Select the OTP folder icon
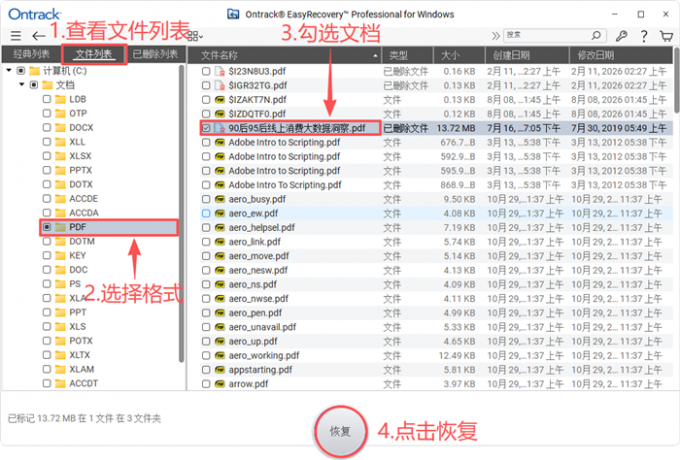Viewport: 680px width, 460px height. 60,113
